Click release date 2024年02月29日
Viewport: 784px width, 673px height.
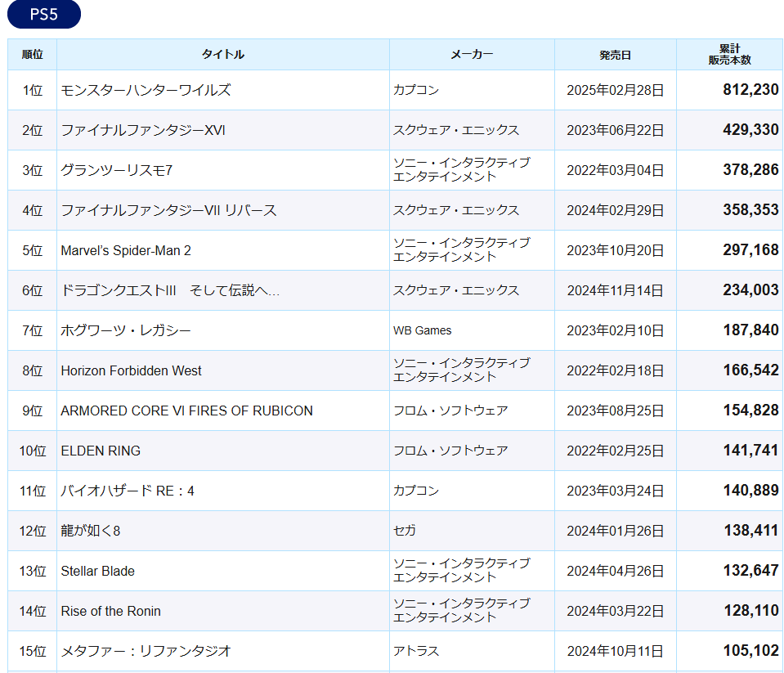point(615,210)
